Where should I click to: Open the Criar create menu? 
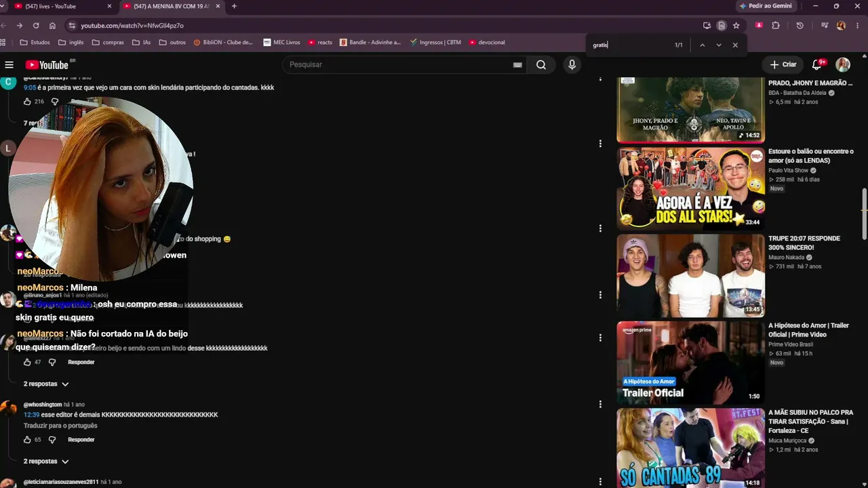783,65
